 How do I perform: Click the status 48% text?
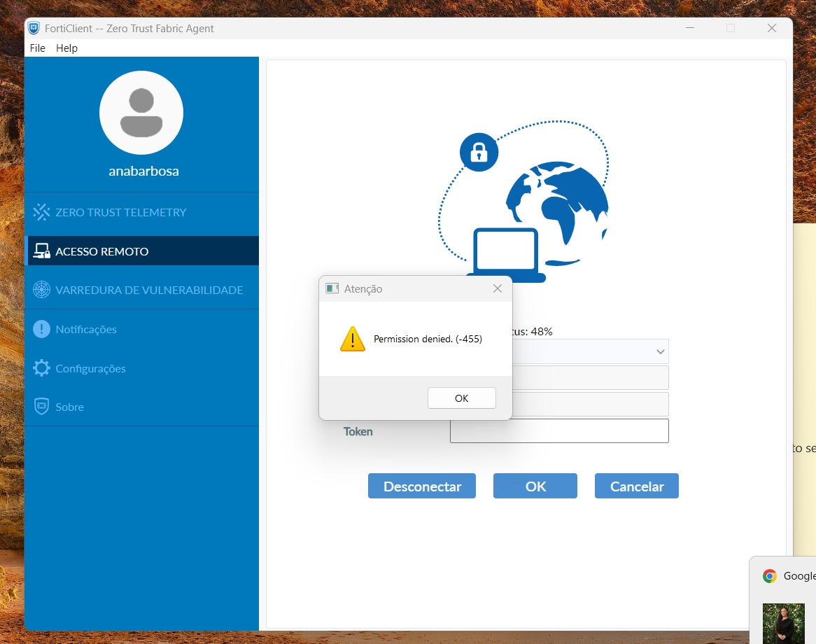point(533,332)
